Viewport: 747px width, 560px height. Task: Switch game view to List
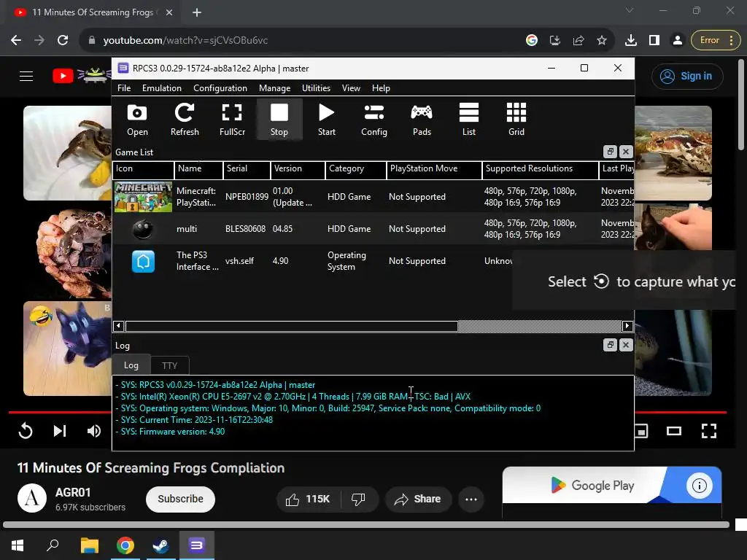click(x=469, y=120)
